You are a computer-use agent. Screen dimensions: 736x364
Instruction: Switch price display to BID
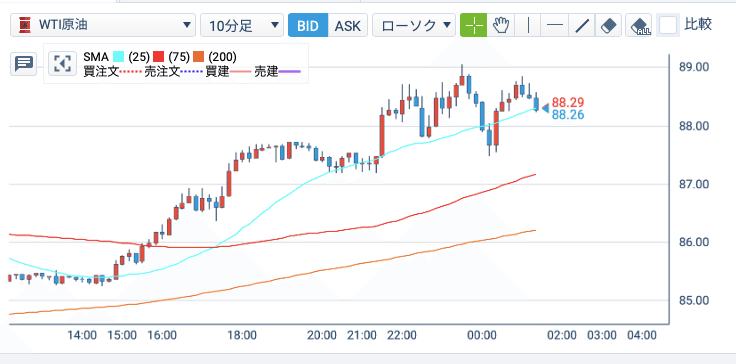(308, 25)
